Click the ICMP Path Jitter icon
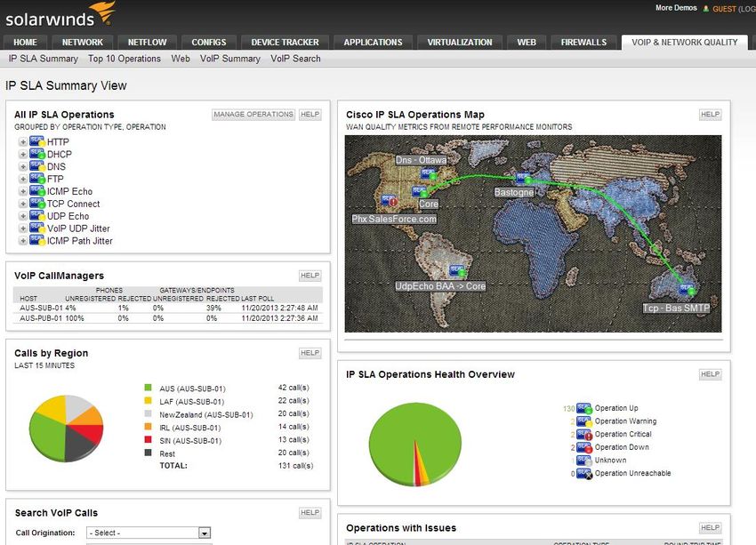Screen dimensions: 756x545 click(x=37, y=240)
